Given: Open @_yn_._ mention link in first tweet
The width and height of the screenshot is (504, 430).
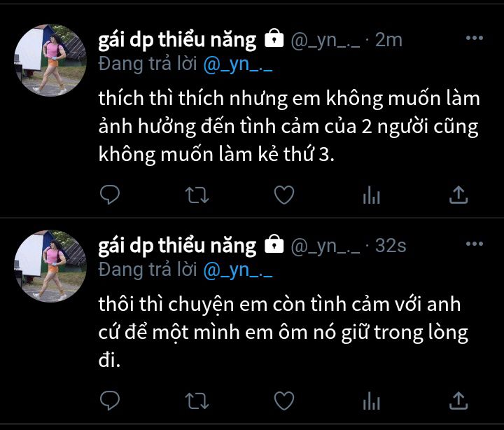Looking at the screenshot, I should click(x=238, y=64).
